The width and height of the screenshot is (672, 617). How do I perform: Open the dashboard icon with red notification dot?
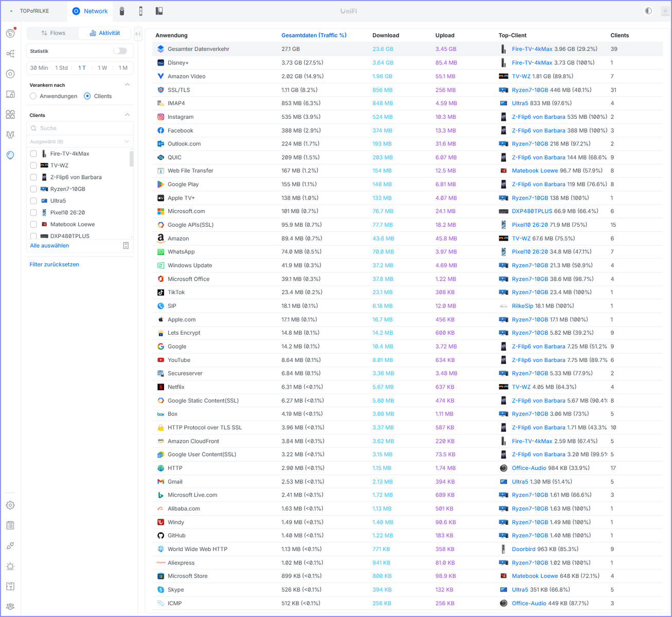10,33
